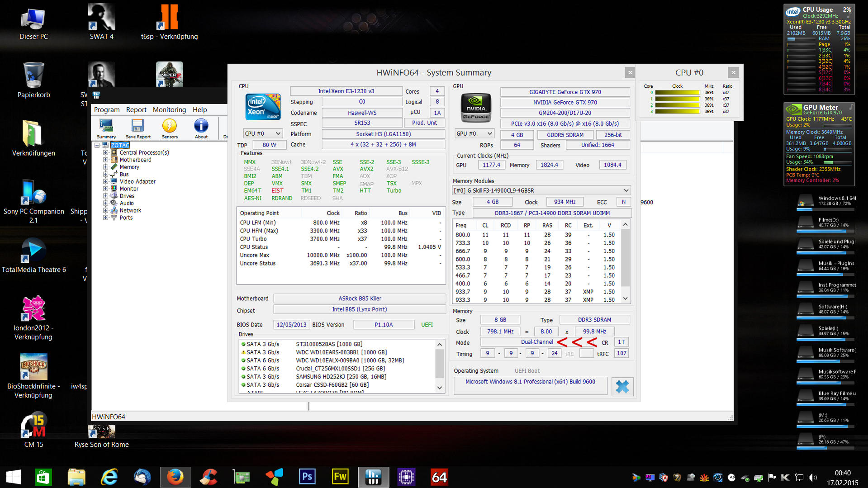
Task: Expand the Central Processor(s) tree node
Action: (105, 152)
